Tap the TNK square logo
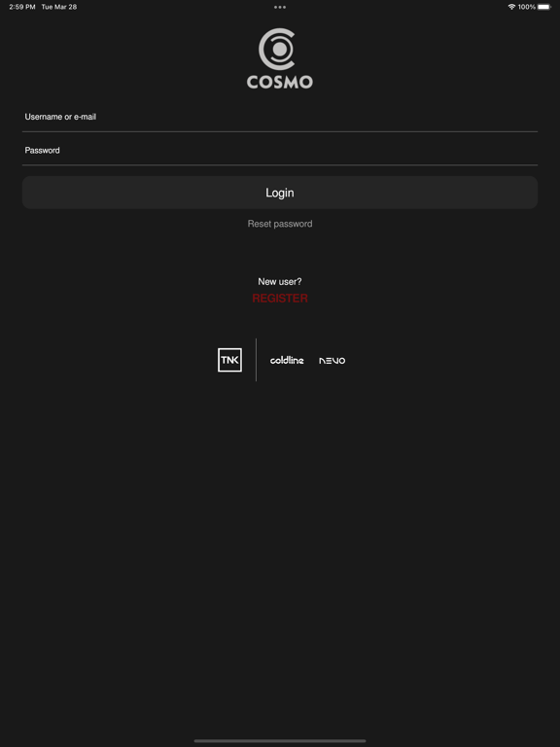Screen dimensions: 560x747 point(229,360)
